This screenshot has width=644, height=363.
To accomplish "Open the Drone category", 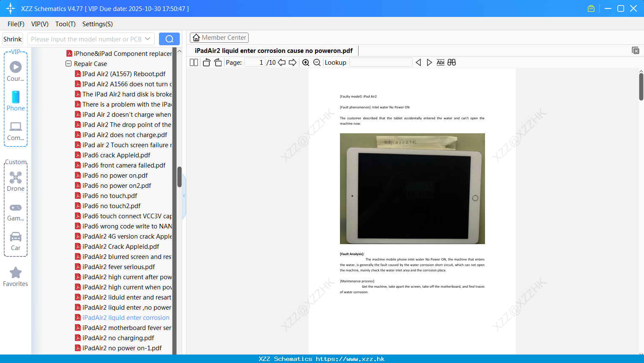I will click(16, 181).
